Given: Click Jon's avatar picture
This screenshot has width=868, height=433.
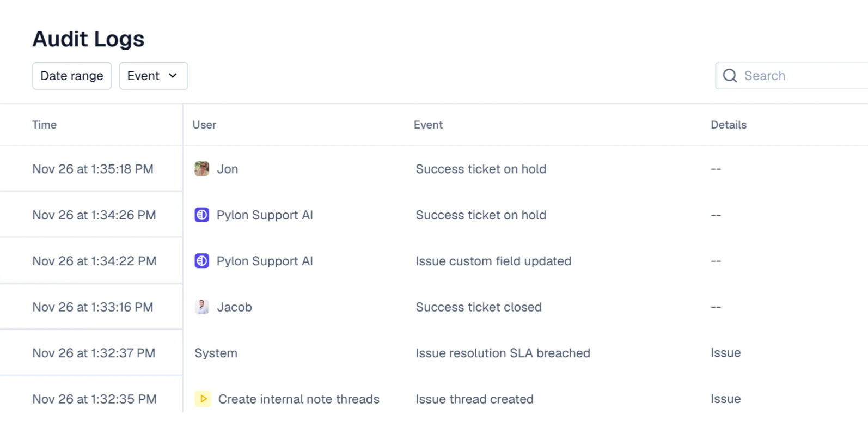Looking at the screenshot, I should tap(201, 169).
